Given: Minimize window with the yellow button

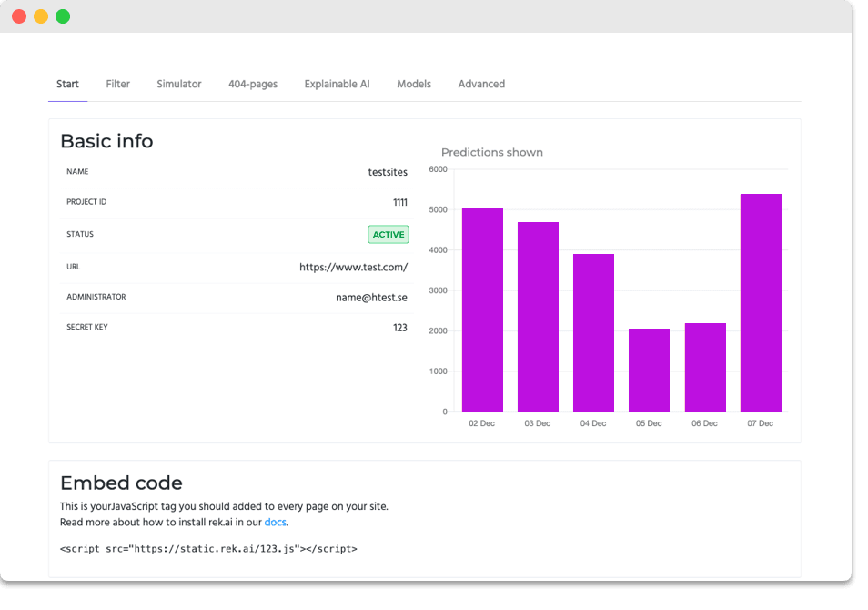Looking at the screenshot, I should pyautogui.click(x=41, y=16).
